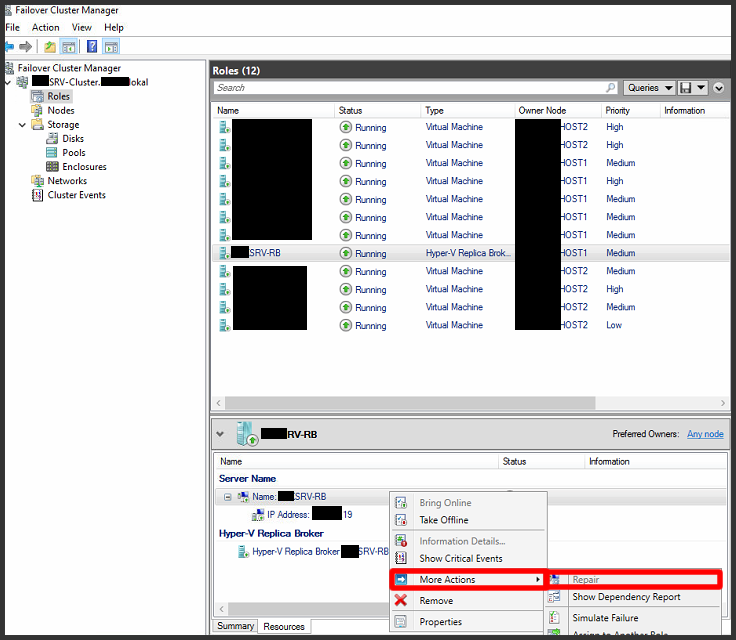Sort roles by Name column header
The width and height of the screenshot is (736, 640).
point(273,110)
